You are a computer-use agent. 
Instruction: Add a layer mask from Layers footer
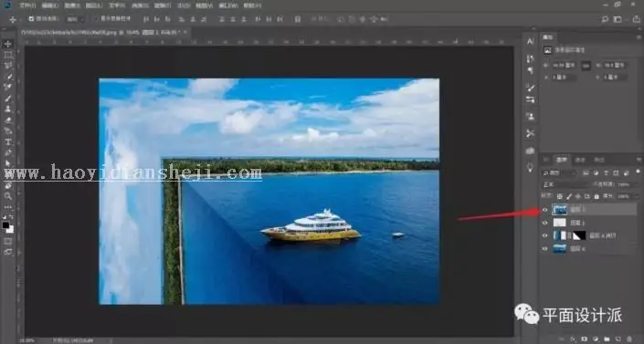585,339
